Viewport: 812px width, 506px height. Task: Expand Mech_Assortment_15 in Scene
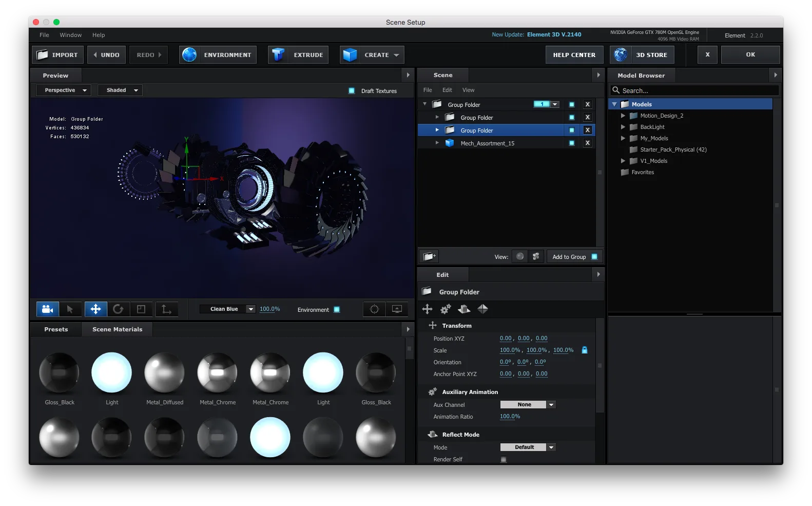click(437, 143)
